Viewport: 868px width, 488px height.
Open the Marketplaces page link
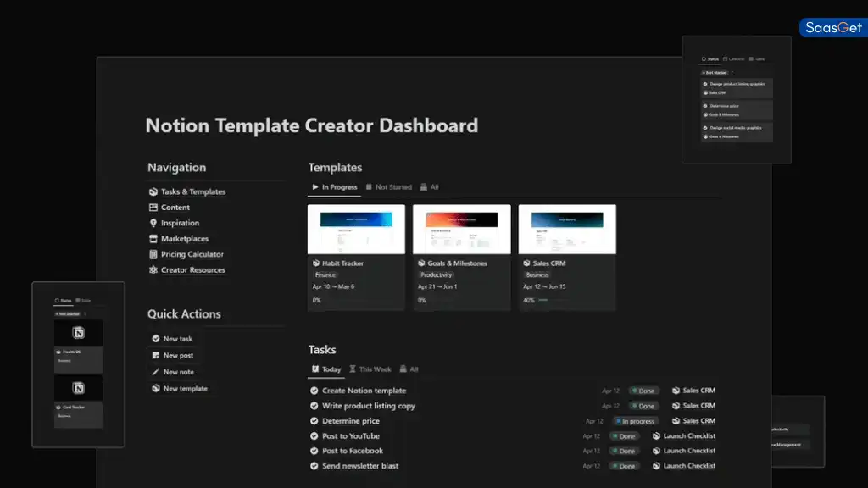click(x=185, y=238)
